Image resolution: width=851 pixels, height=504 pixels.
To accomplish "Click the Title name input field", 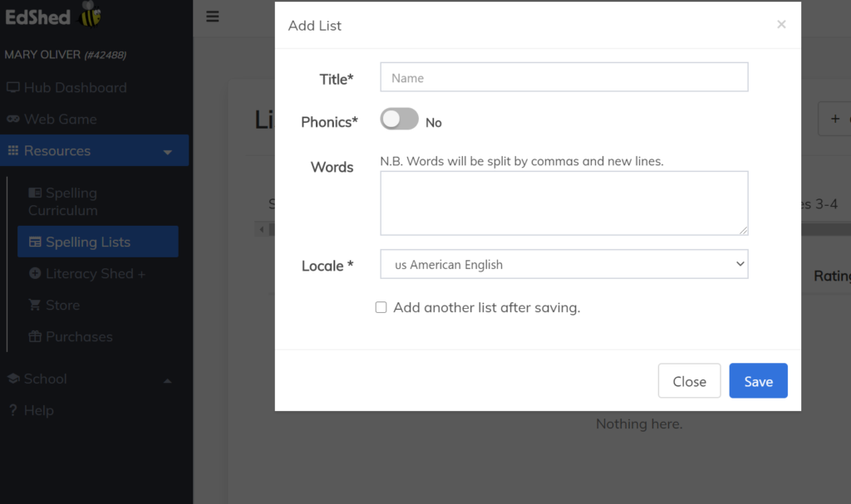I will point(563,77).
